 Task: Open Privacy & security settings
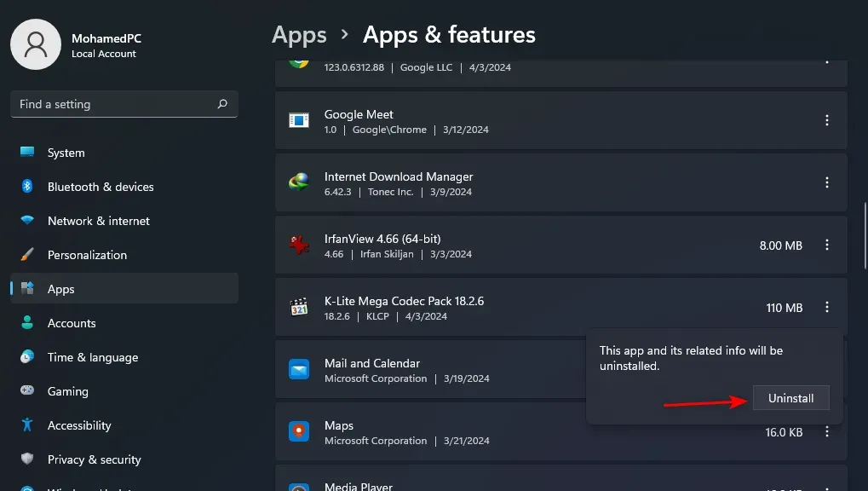pyautogui.click(x=124, y=459)
